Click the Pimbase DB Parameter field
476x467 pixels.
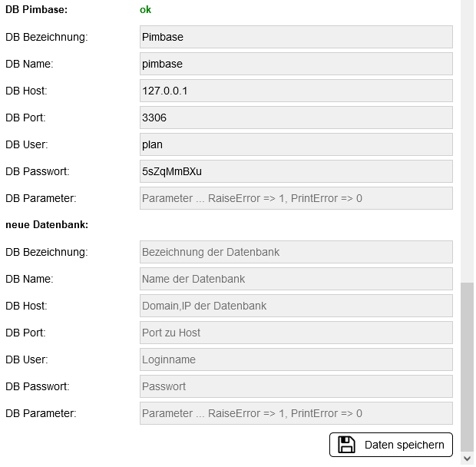(x=296, y=198)
